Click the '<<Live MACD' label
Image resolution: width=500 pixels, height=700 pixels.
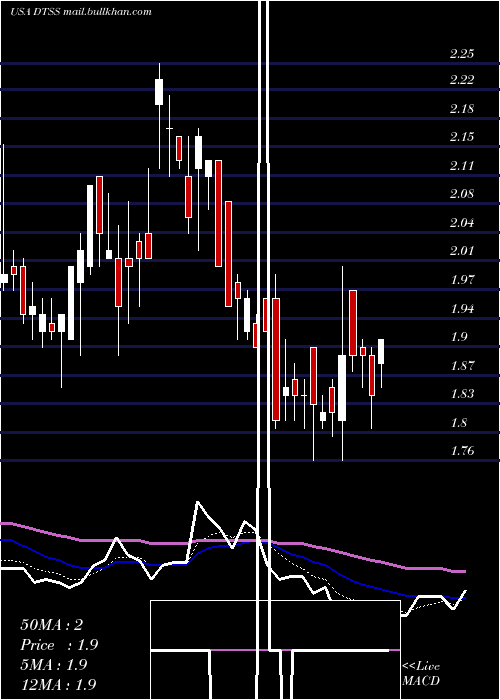(421, 674)
